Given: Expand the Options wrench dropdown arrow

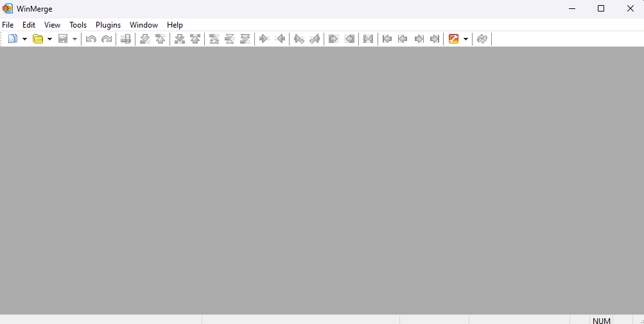Looking at the screenshot, I should coord(466,39).
